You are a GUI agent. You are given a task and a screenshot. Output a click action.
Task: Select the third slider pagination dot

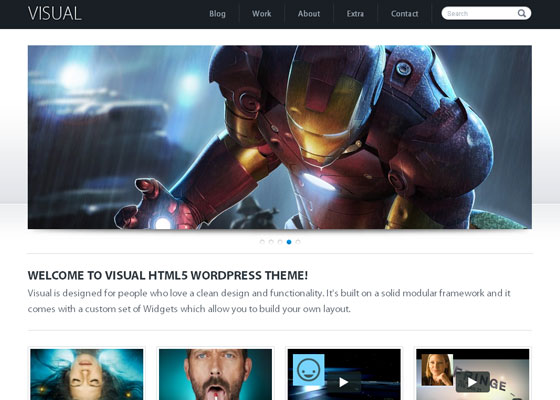280,242
